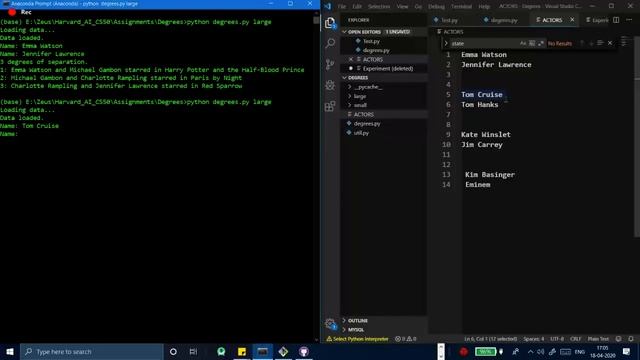Screen dimensions: 640x360
Task: Open Windows Action Center notifications
Action: pos(627,352)
